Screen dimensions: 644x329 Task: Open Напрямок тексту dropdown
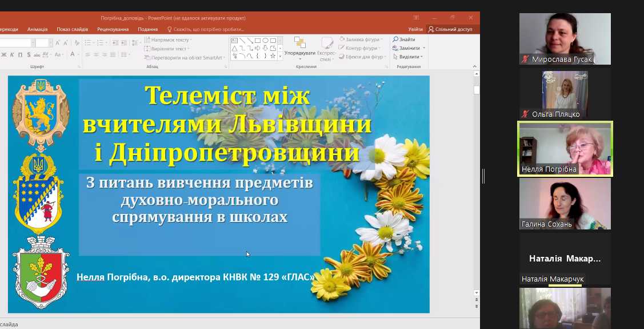tap(168, 40)
